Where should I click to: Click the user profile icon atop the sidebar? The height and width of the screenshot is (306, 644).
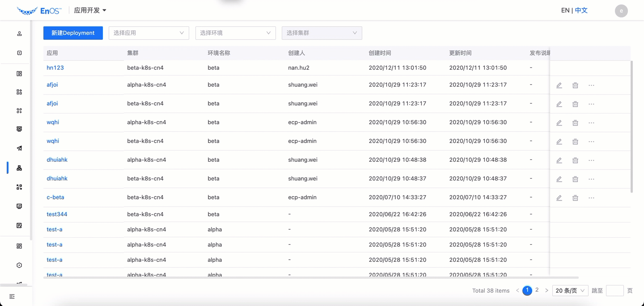coord(19,34)
